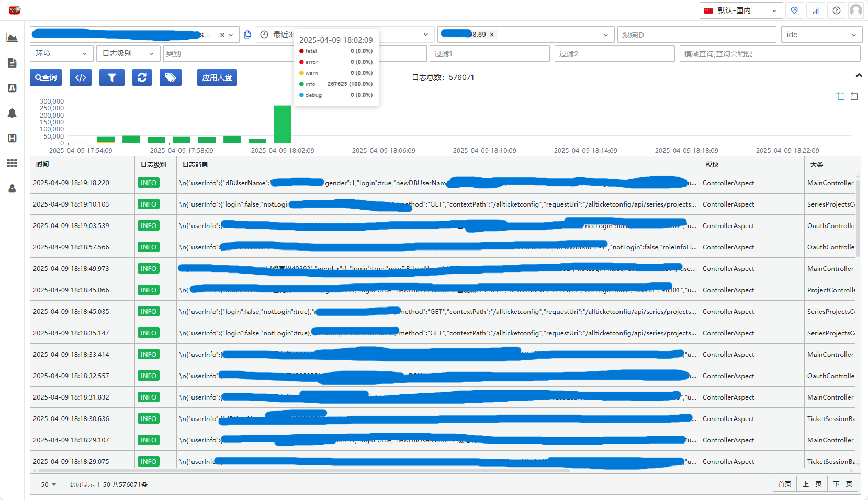
Task: Open the grid apps icon in sidebar
Action: click(x=12, y=163)
